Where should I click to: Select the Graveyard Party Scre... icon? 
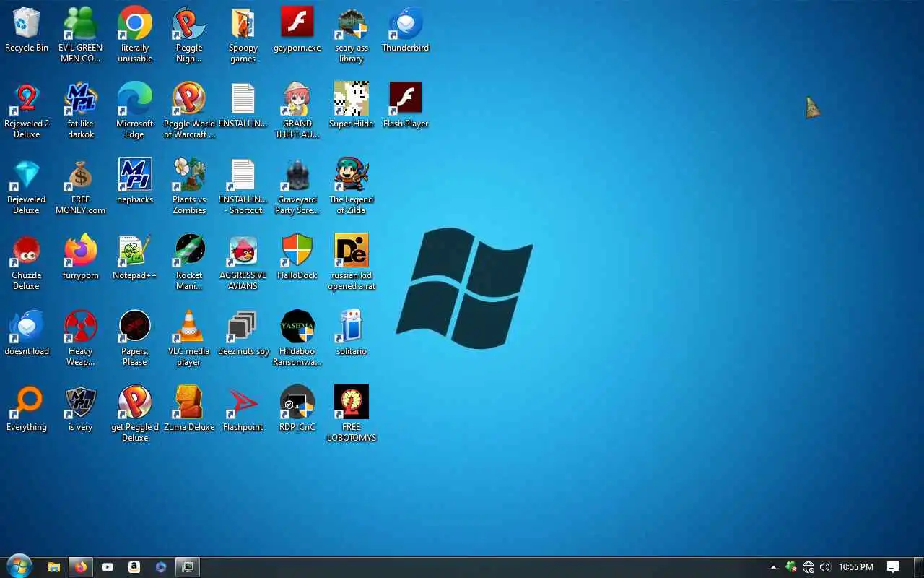(297, 186)
